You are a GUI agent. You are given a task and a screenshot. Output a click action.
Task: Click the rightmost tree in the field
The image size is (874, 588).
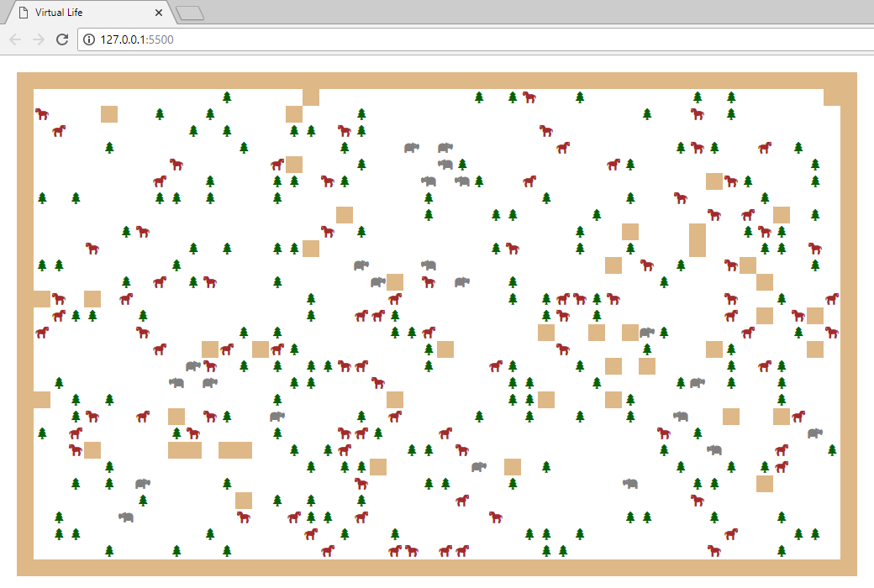pyautogui.click(x=832, y=450)
